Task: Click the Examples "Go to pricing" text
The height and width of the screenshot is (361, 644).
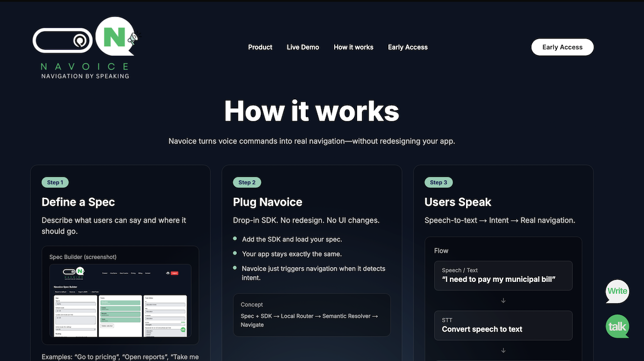Action: pyautogui.click(x=120, y=357)
